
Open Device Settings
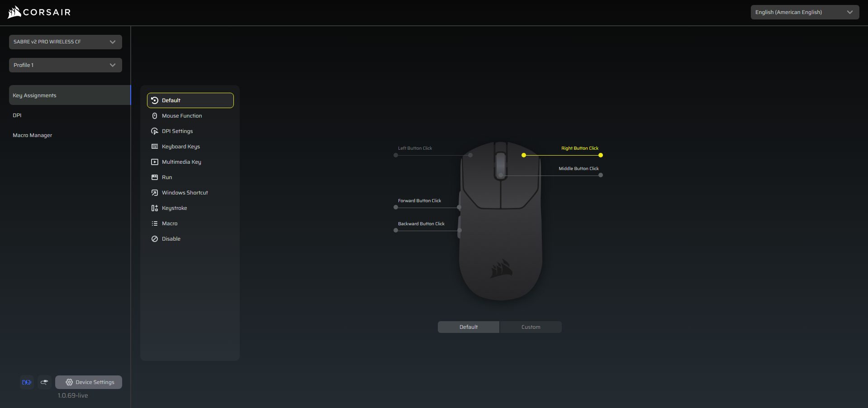(x=89, y=382)
